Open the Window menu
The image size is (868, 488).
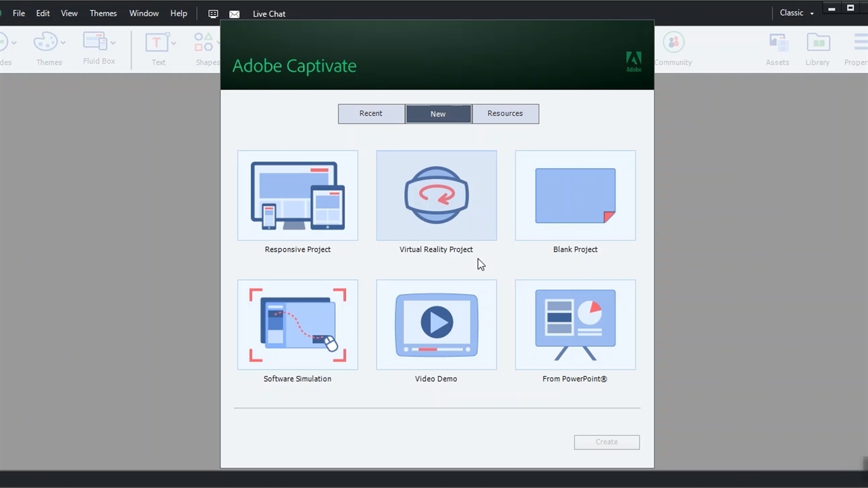[x=144, y=14]
